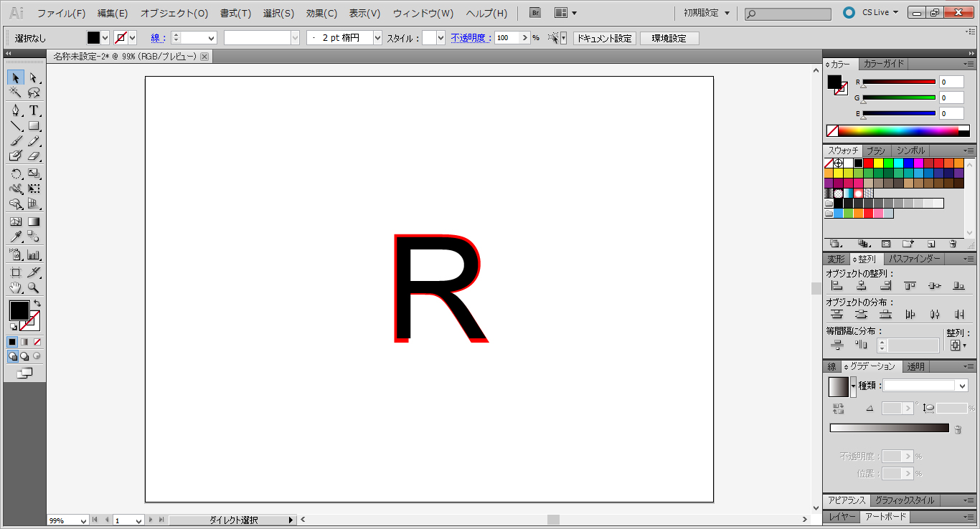
Task: Set paint mode to None
Action: click(37, 342)
